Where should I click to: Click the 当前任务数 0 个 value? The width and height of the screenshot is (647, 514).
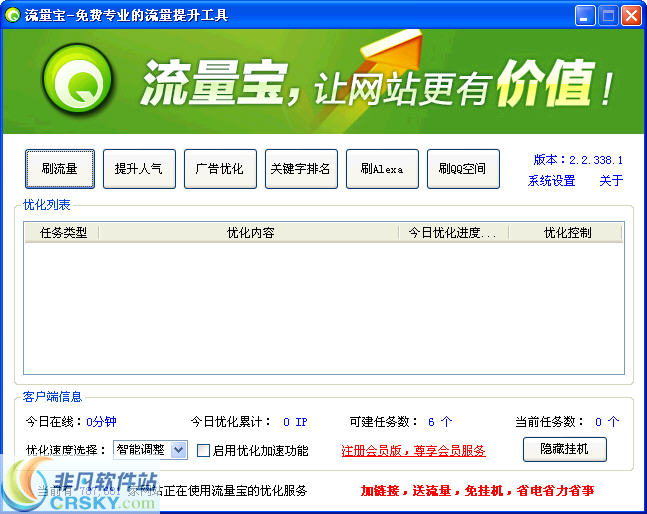tap(607, 422)
